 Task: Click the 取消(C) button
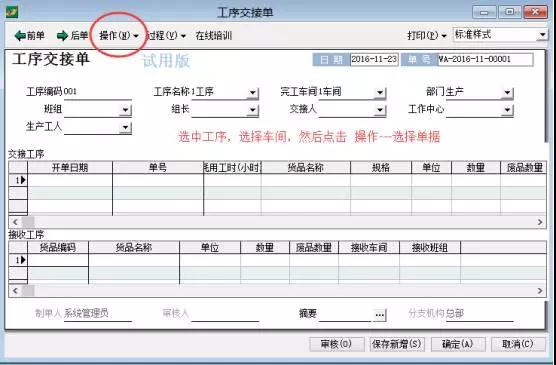tap(518, 344)
